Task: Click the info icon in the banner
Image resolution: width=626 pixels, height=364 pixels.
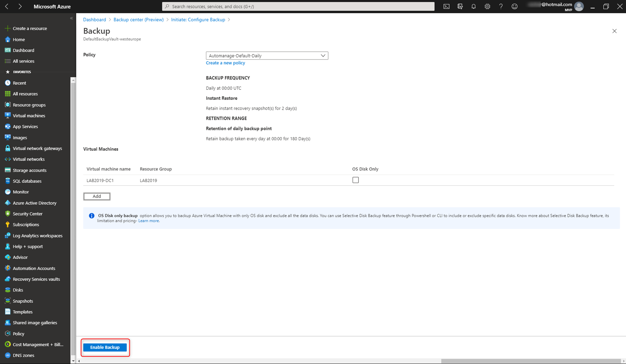Action: pos(92,216)
